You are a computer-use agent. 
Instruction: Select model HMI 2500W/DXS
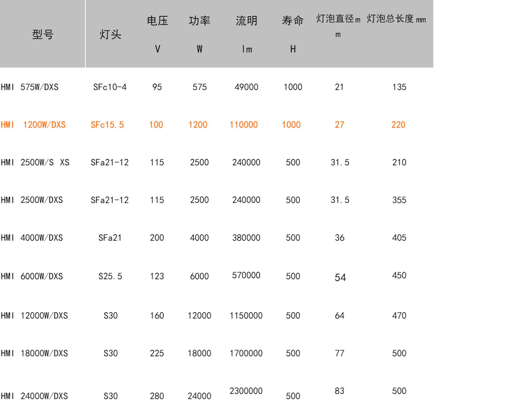pos(32,200)
